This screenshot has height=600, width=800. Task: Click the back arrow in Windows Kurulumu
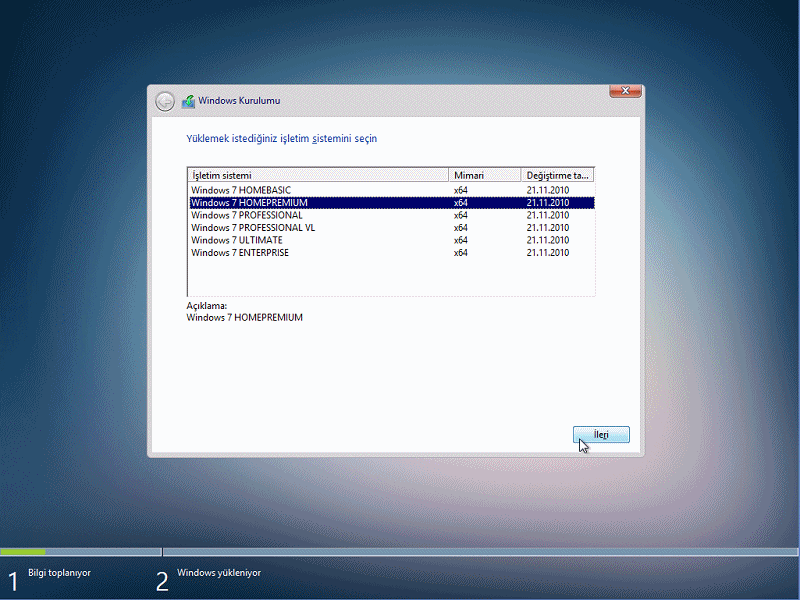coord(165,101)
